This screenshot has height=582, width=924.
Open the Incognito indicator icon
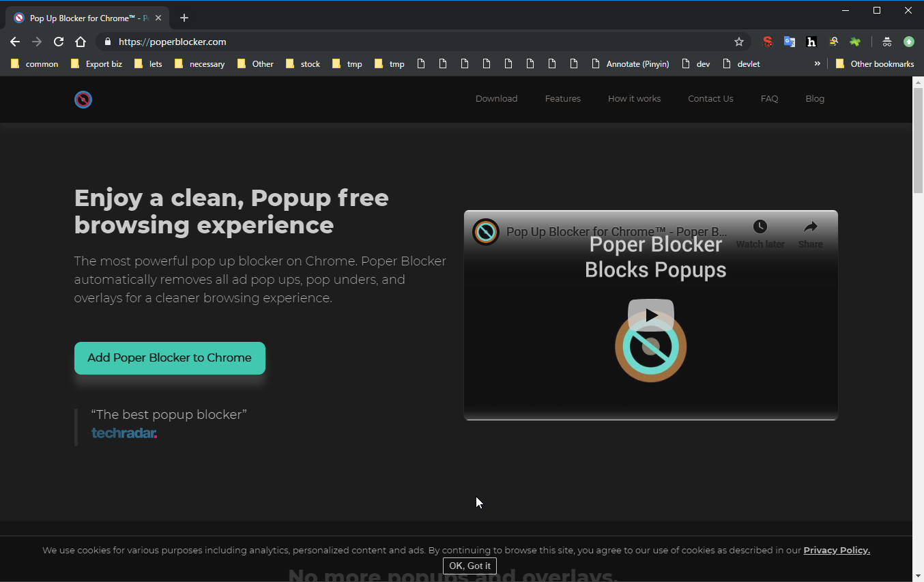click(x=886, y=42)
